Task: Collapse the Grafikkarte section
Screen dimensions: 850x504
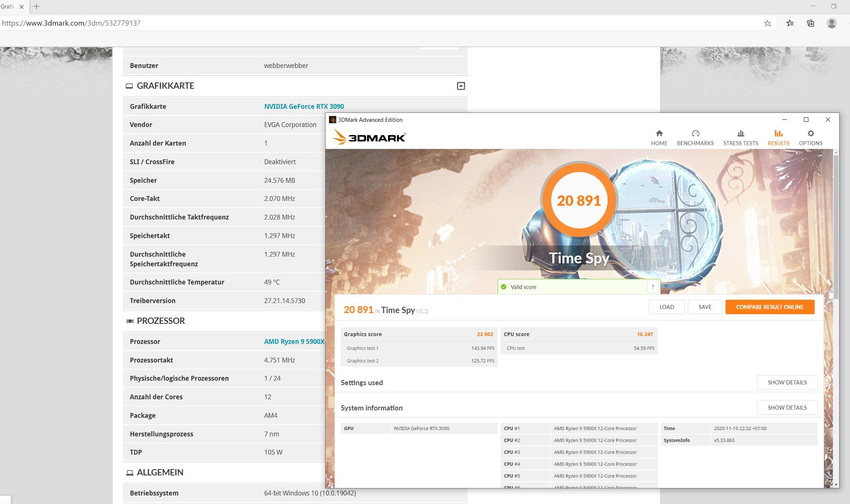Action: point(460,86)
